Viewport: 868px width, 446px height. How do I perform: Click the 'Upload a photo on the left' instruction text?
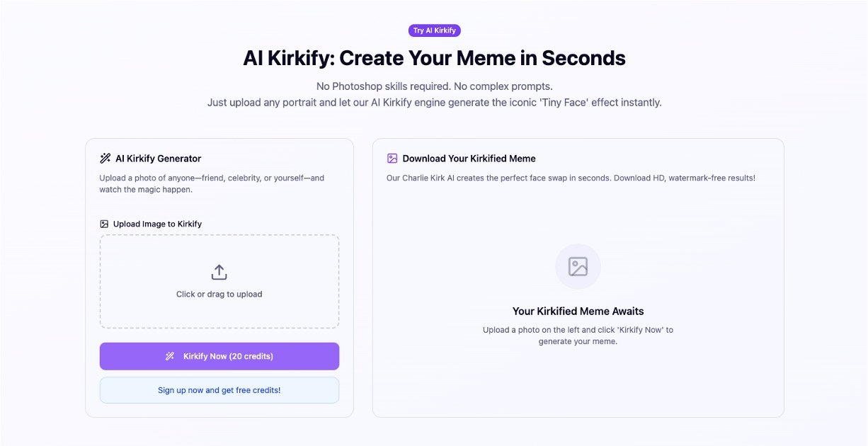pyautogui.click(x=578, y=336)
